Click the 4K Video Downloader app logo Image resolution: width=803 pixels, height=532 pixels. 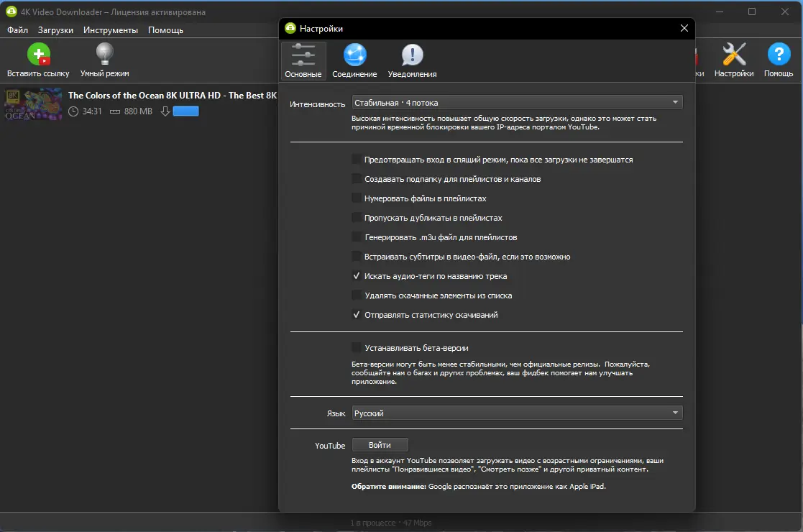pyautogui.click(x=11, y=12)
